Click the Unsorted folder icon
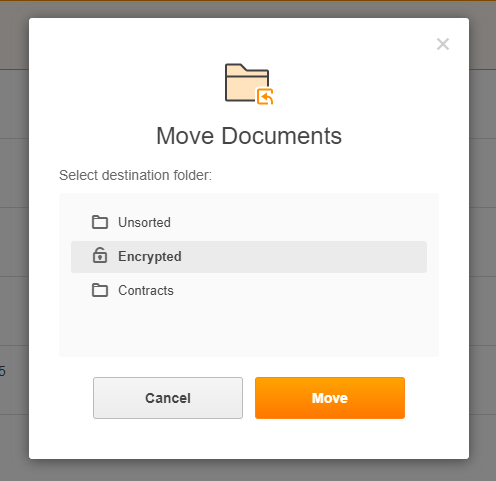Screen dimensions: 496x481 tap(100, 222)
